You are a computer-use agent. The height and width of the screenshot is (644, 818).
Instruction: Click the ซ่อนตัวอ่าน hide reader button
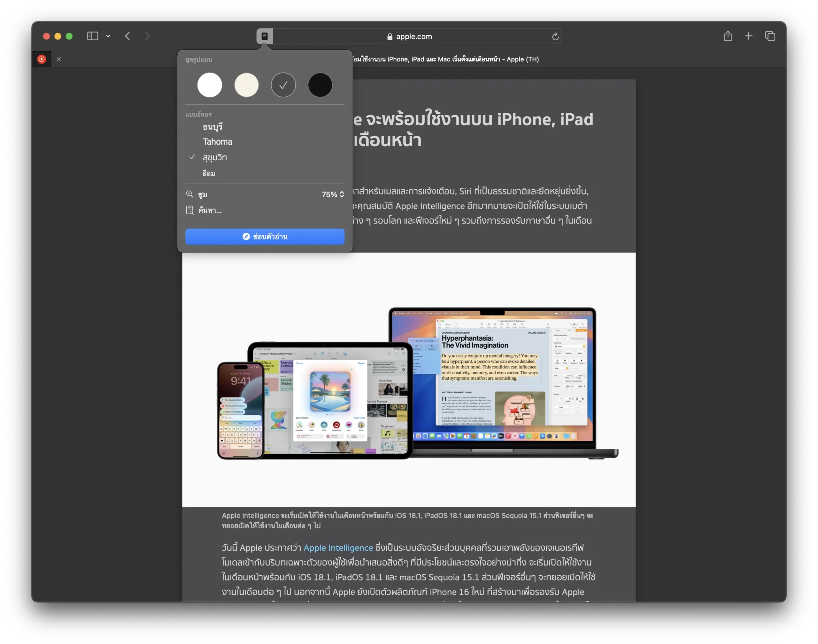pos(265,237)
